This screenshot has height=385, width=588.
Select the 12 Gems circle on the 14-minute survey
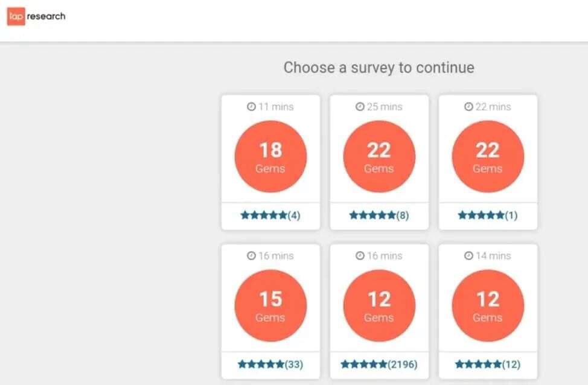coord(488,306)
